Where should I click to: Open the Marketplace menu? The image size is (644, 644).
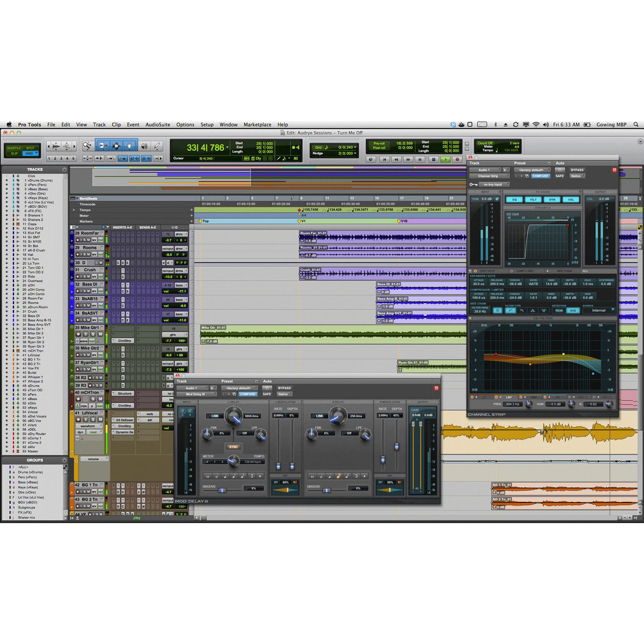[258, 125]
